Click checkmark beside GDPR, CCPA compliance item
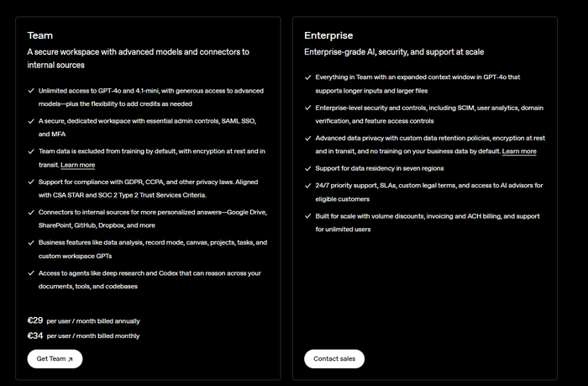The width and height of the screenshot is (588, 386). pyautogui.click(x=31, y=182)
